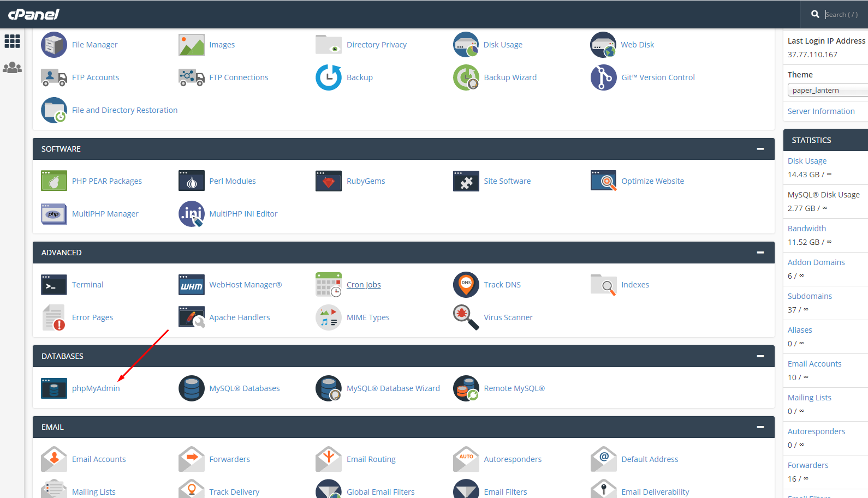Click the Track DNS icon
868x498 pixels.
[x=466, y=285]
